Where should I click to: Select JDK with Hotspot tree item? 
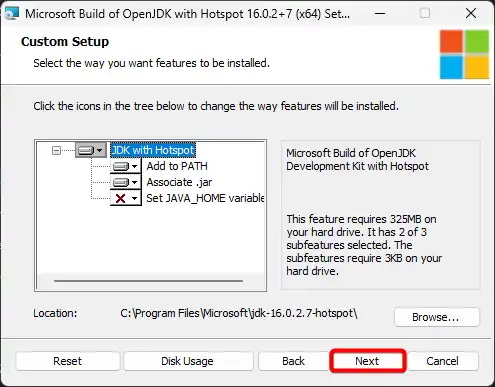[153, 150]
